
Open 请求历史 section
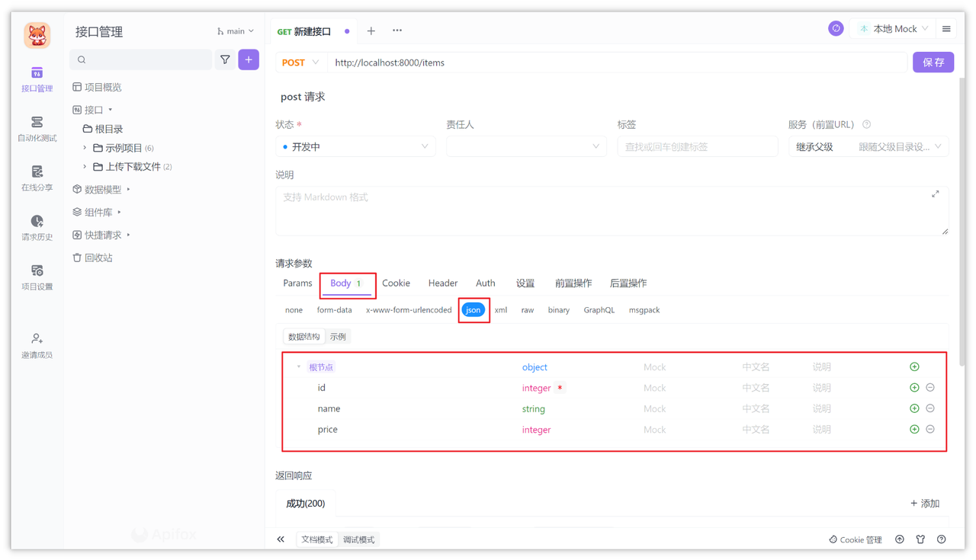[37, 228]
